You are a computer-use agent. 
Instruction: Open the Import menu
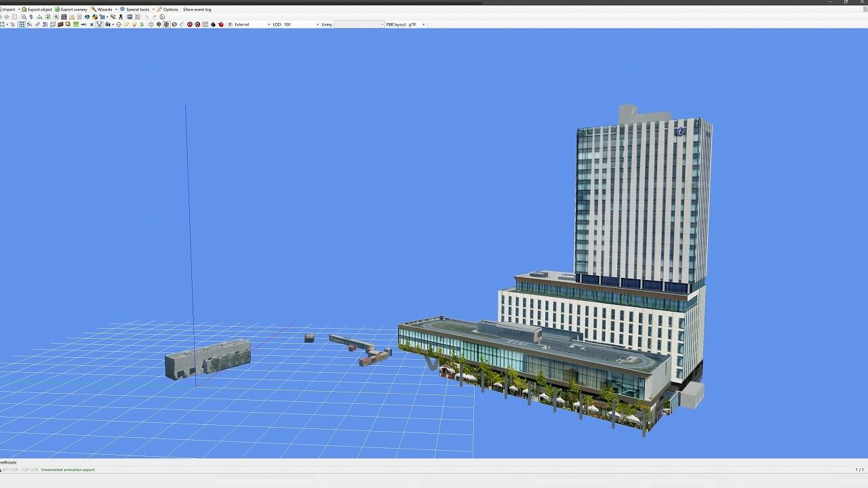coord(8,9)
